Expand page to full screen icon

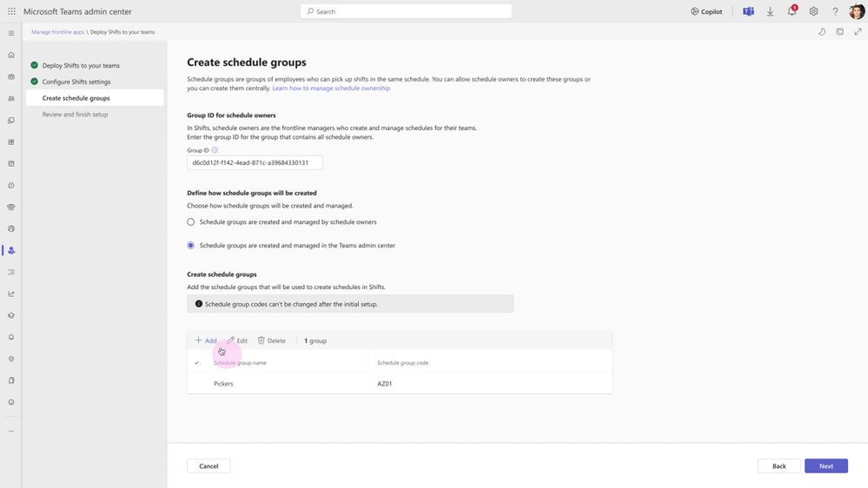tap(858, 31)
